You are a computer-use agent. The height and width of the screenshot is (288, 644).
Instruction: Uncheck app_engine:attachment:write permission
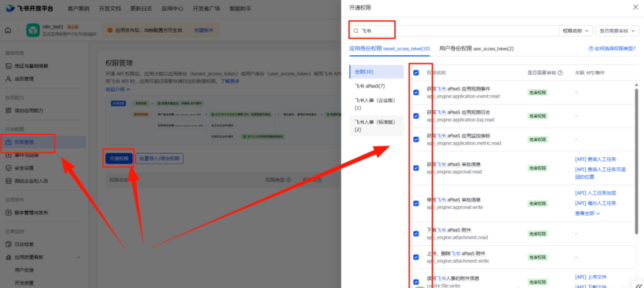coord(416,257)
